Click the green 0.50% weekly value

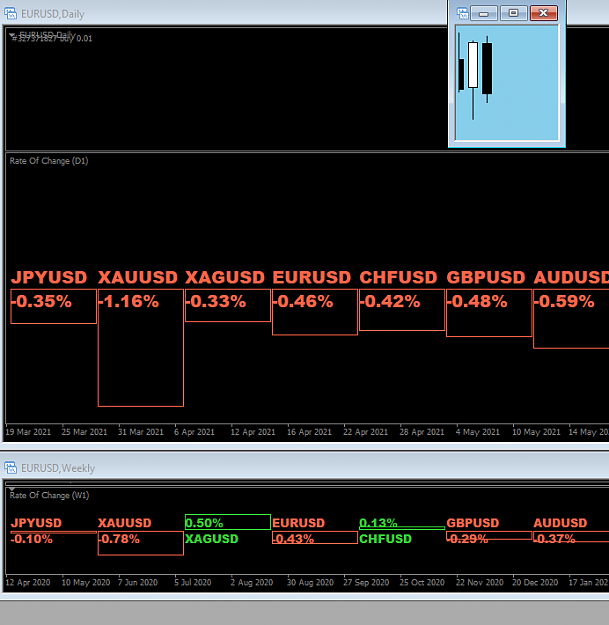click(x=204, y=523)
